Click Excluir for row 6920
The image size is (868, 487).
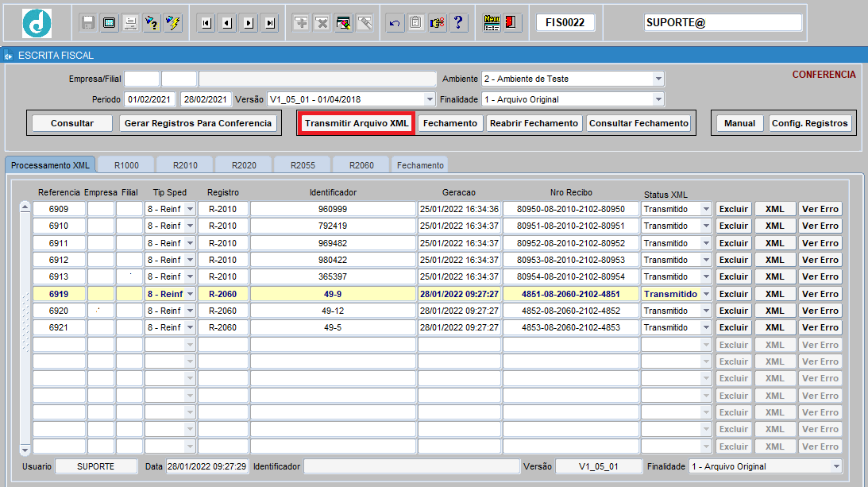(x=734, y=311)
